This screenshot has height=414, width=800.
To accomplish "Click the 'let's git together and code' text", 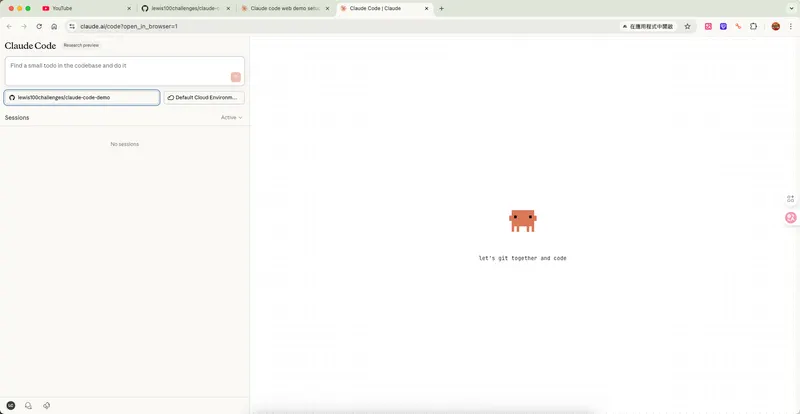I will (x=522, y=258).
